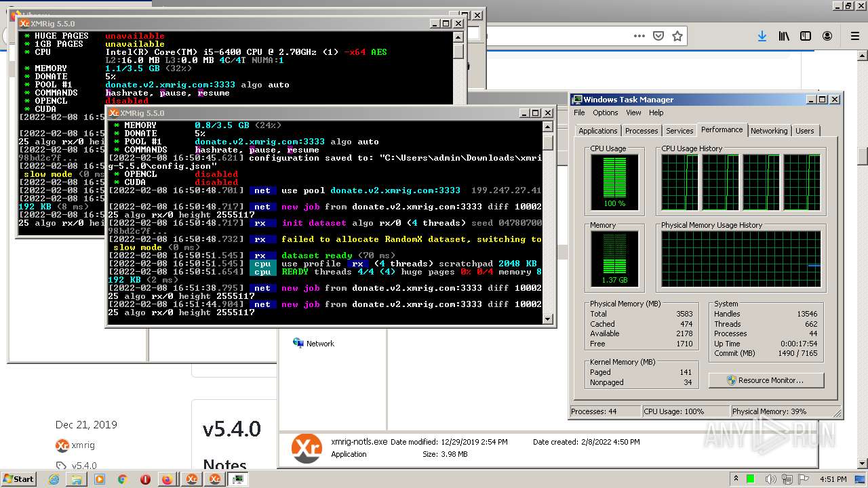
Task: Toggle Firefox sidebar view icon
Action: (x=806, y=36)
